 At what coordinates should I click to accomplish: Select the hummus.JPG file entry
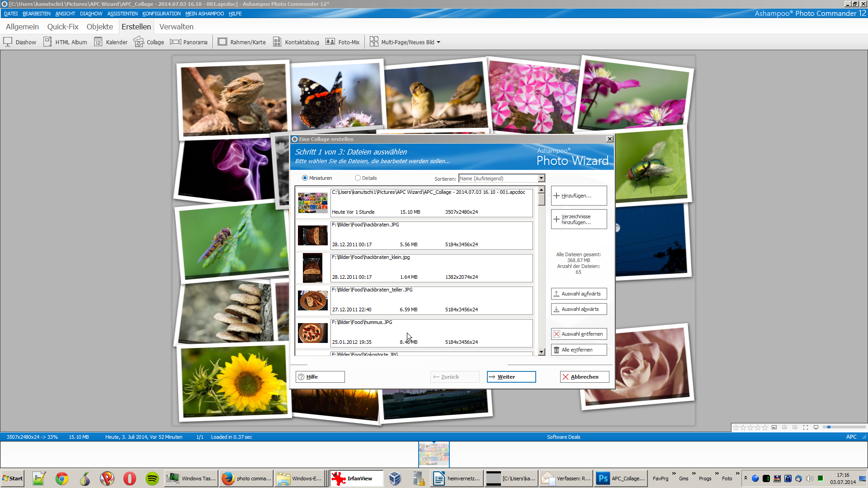tap(415, 333)
